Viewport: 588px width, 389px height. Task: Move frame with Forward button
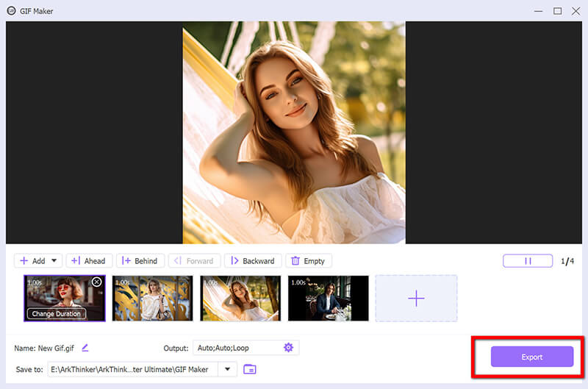coord(194,261)
